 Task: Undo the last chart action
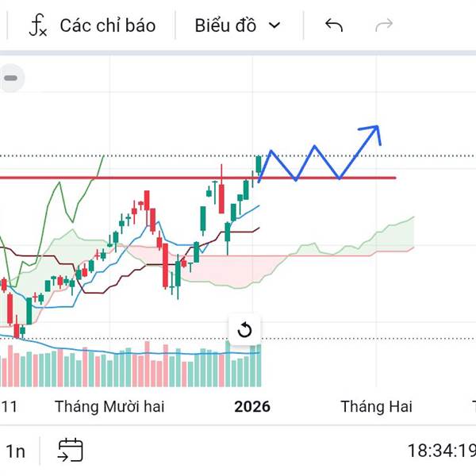(334, 25)
